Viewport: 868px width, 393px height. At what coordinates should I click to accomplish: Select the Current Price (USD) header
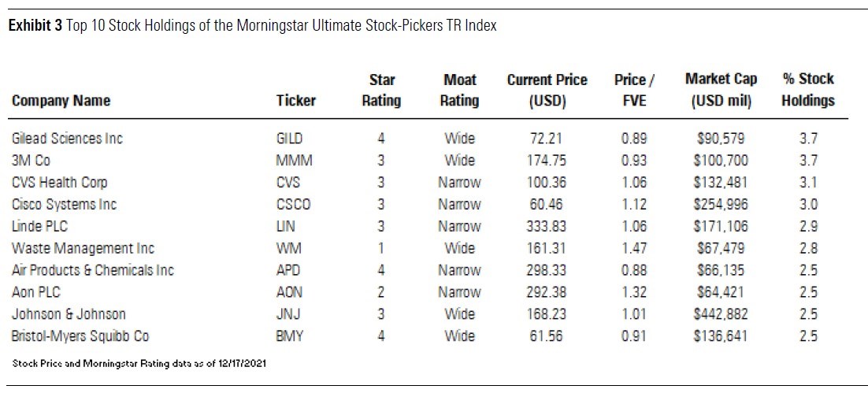pos(547,90)
